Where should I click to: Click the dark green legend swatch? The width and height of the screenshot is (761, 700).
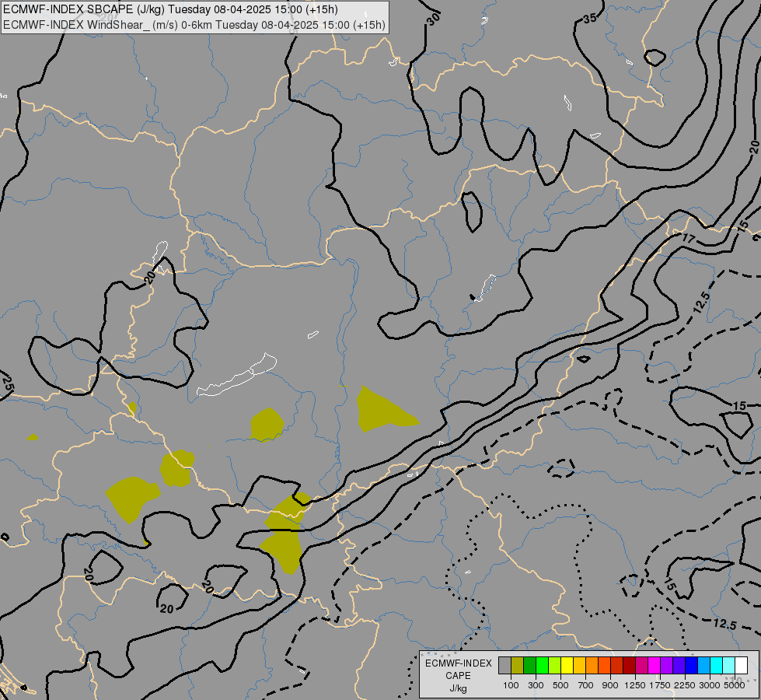529,665
